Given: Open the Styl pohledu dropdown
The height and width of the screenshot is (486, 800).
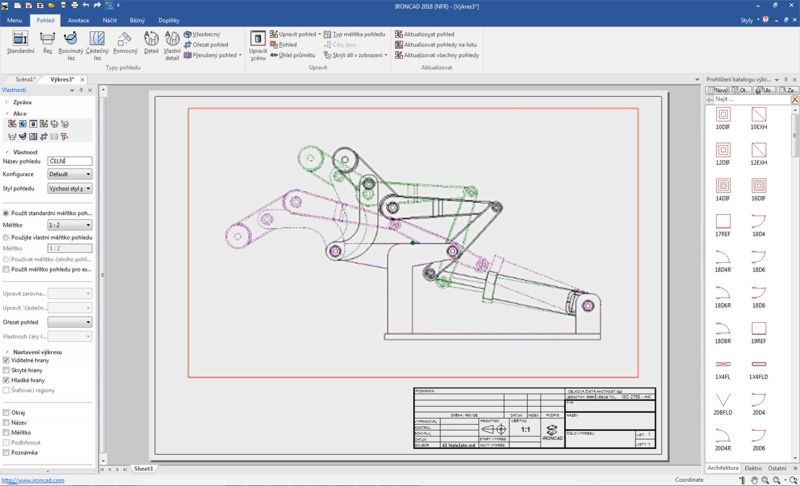Looking at the screenshot, I should pyautogui.click(x=69, y=188).
